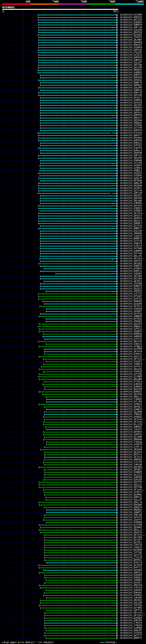Select UniRef100_Q2RH20 label
This screenshot has width=146, height=644.
pos(131,578)
